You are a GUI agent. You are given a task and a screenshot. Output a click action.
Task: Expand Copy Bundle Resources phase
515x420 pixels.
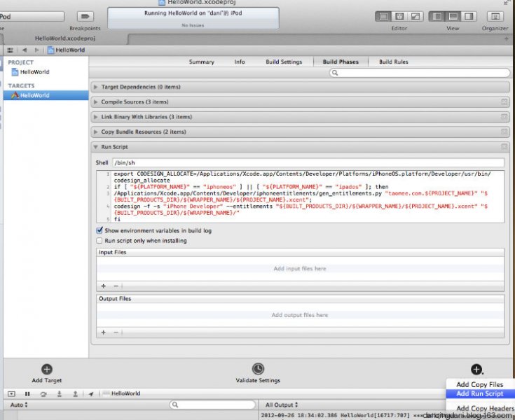95,132
